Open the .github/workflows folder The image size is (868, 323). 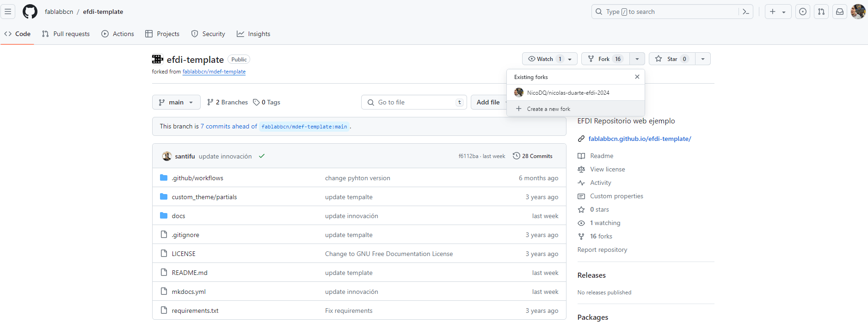point(197,178)
